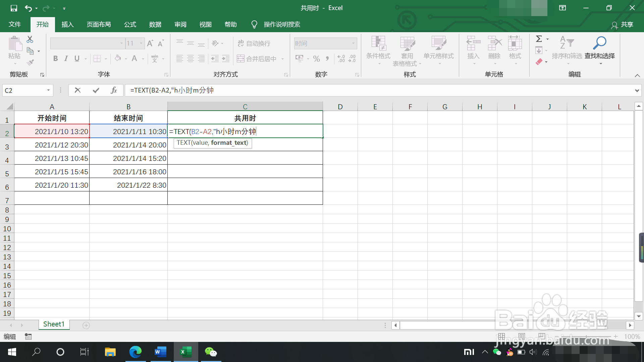Click the Share button

[x=623, y=24]
